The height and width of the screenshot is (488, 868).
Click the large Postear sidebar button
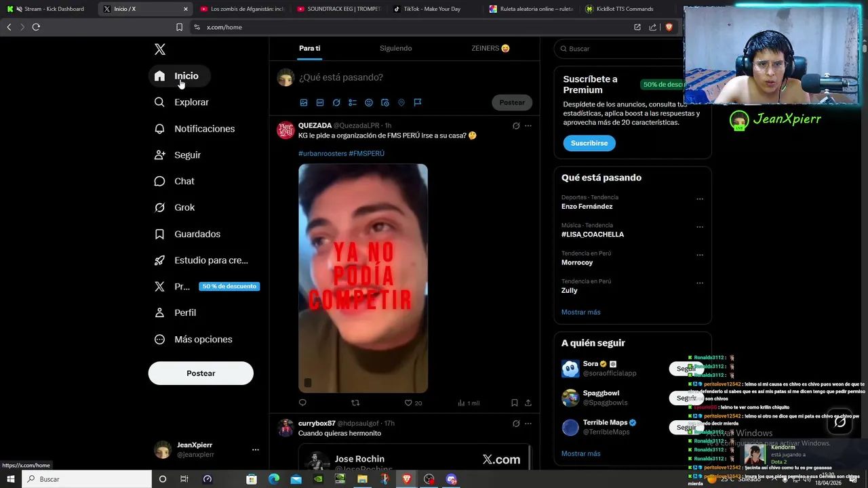pos(201,373)
